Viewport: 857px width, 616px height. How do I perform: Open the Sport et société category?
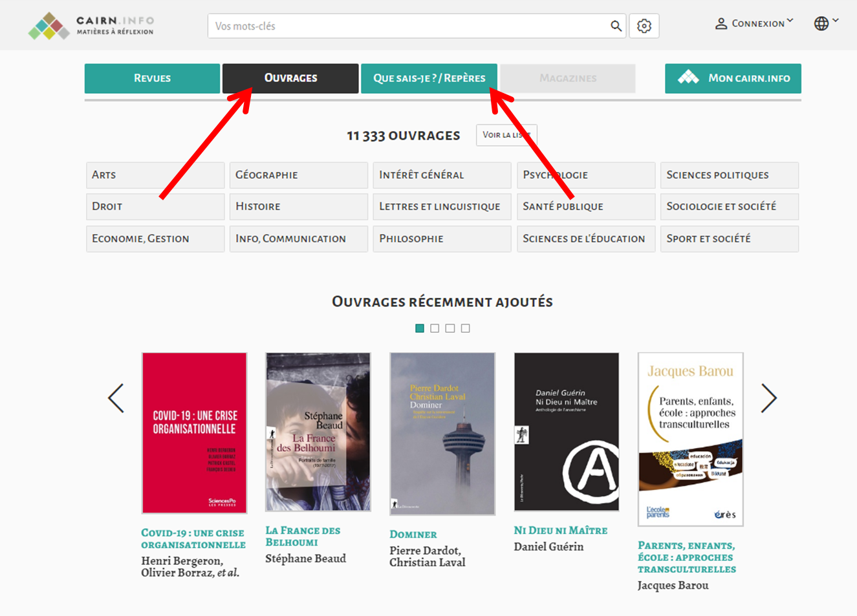tap(730, 239)
